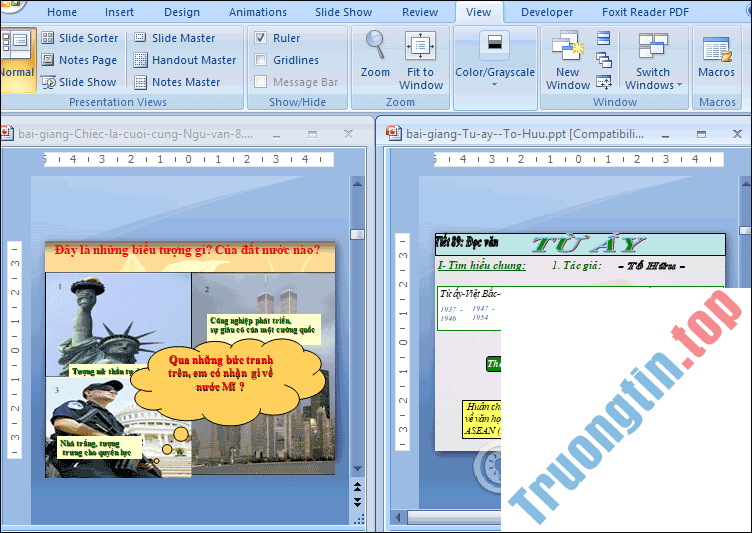Enable the Gridlines checkbox
The height and width of the screenshot is (533, 752).
260,60
